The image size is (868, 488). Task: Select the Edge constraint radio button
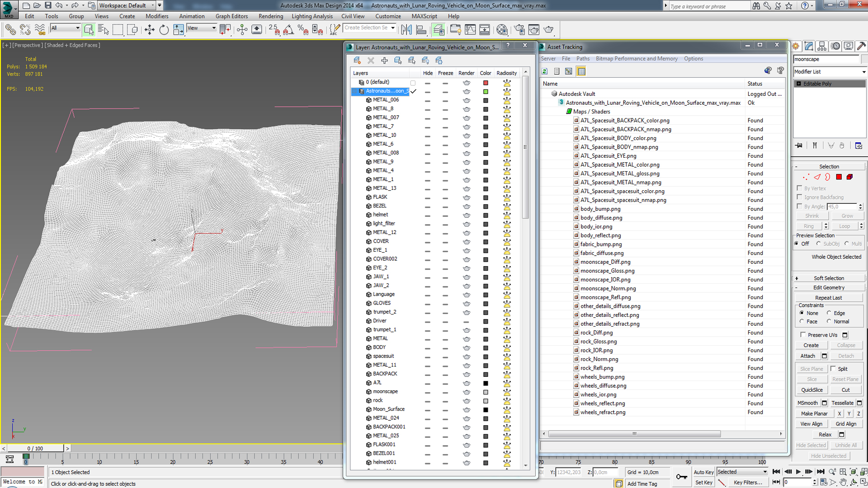coord(829,313)
